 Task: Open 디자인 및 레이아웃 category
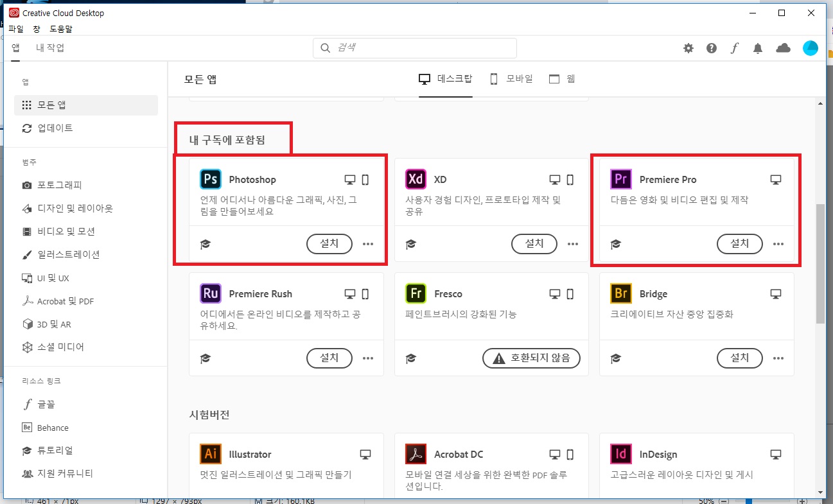tap(86, 209)
